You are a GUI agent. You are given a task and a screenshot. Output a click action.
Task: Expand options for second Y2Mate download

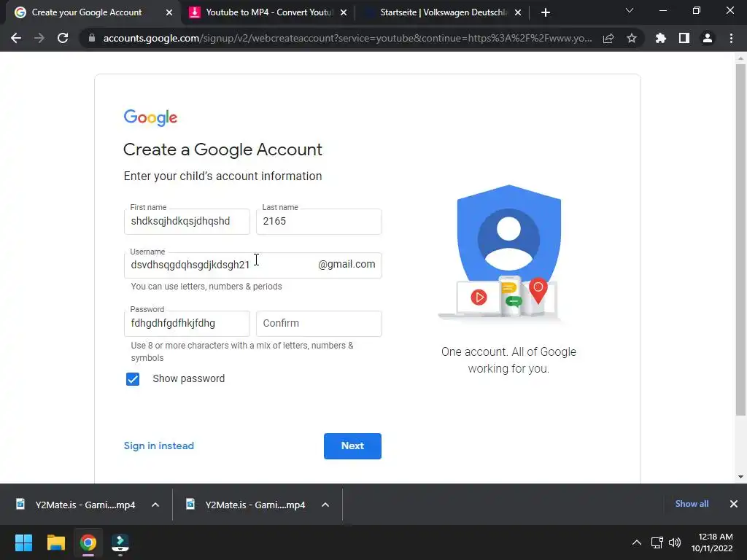325,505
